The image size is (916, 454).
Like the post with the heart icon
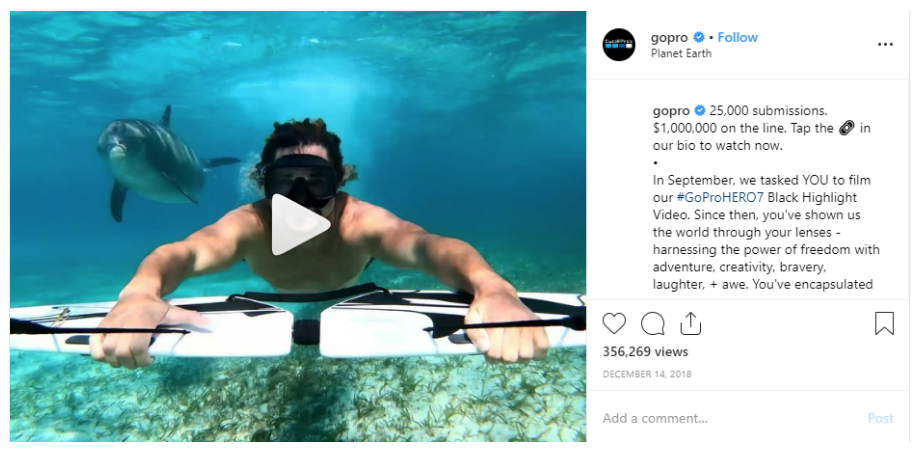click(614, 323)
